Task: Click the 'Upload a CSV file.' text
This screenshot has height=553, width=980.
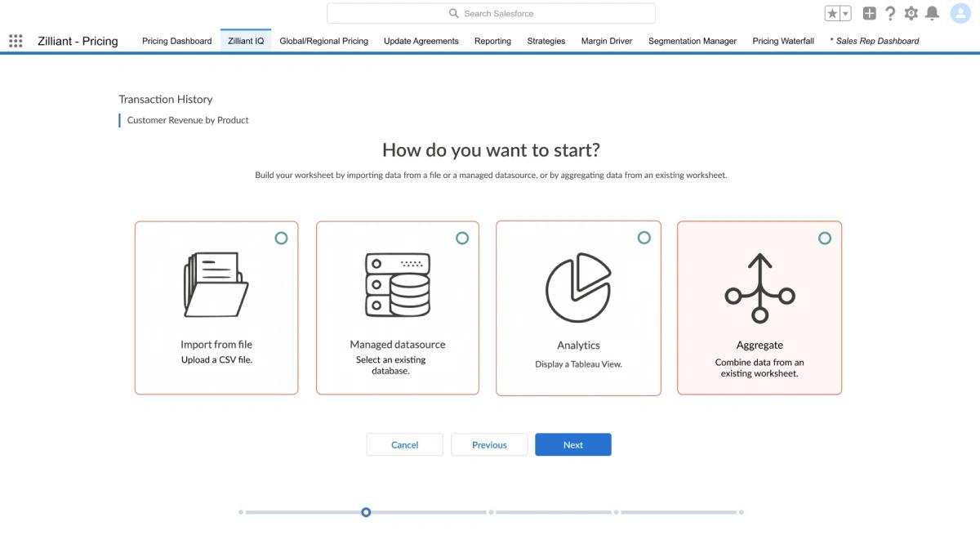Action: click(216, 359)
